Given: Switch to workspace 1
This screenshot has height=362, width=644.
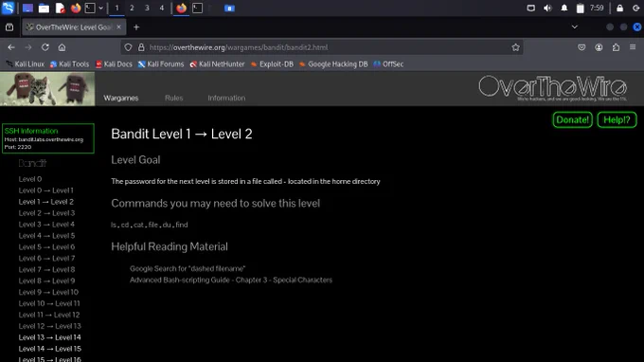Looking at the screenshot, I should point(116,9).
